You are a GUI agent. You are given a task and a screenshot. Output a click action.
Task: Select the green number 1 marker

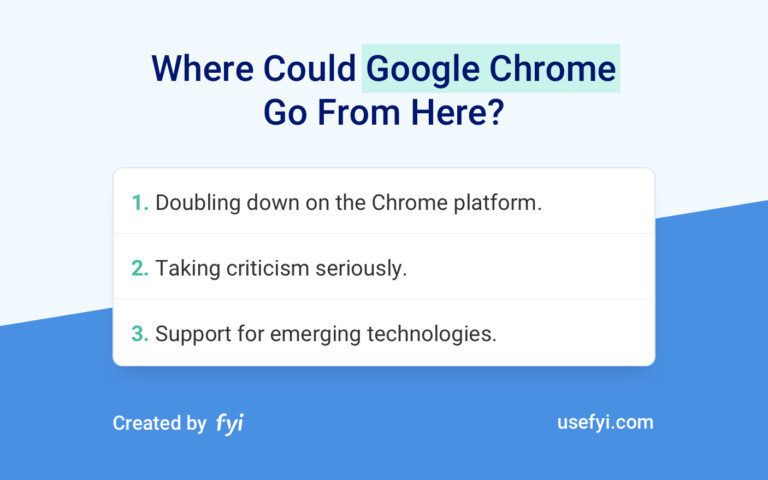(x=139, y=202)
